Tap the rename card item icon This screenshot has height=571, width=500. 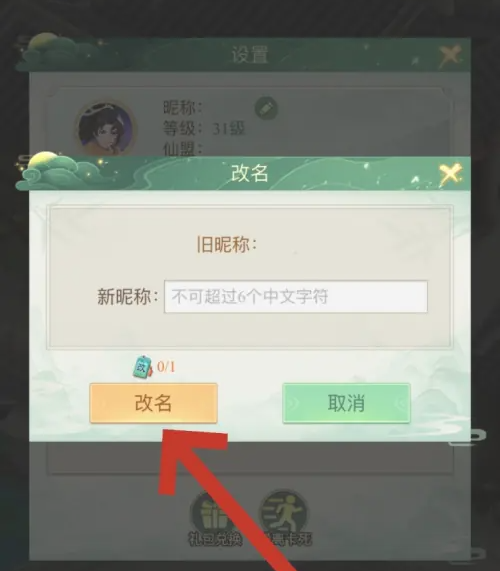click(142, 367)
